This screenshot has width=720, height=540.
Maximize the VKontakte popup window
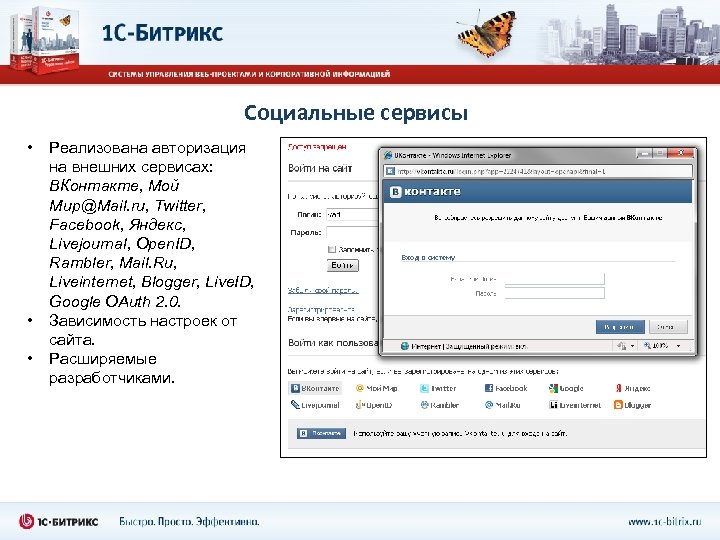(x=660, y=153)
